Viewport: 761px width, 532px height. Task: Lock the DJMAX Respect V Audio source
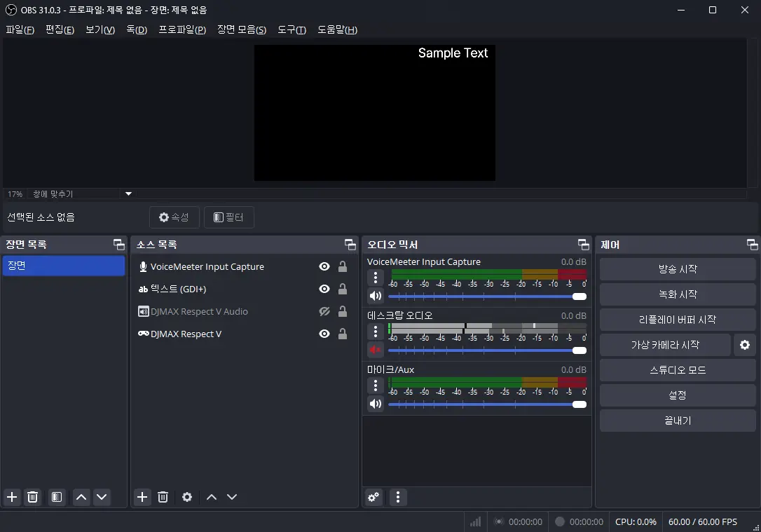tap(343, 311)
